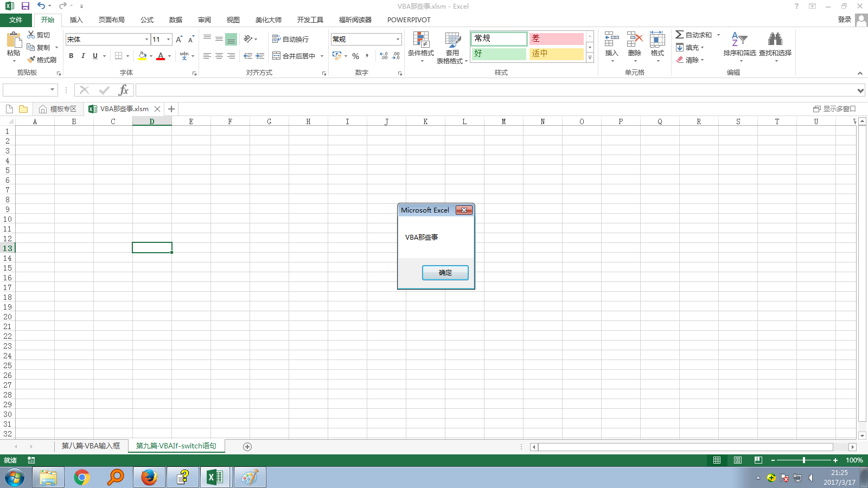Increase decimal places
The image size is (868, 488).
pyautogui.click(x=384, y=56)
